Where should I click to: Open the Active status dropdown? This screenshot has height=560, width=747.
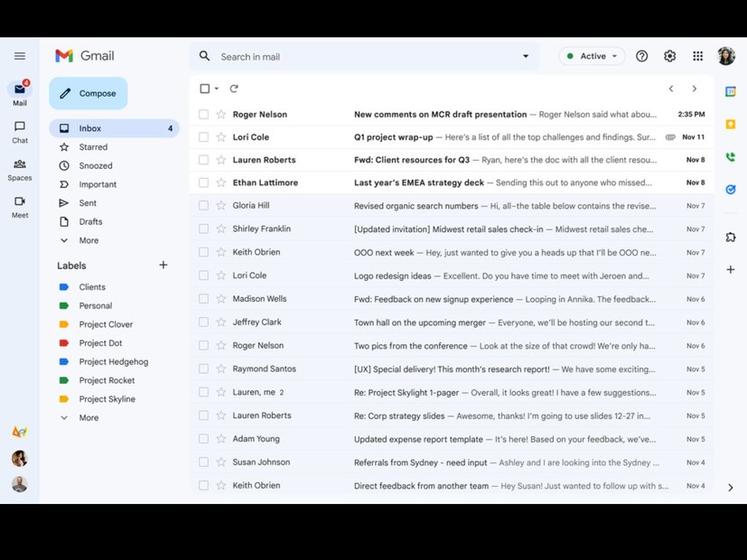coord(592,56)
